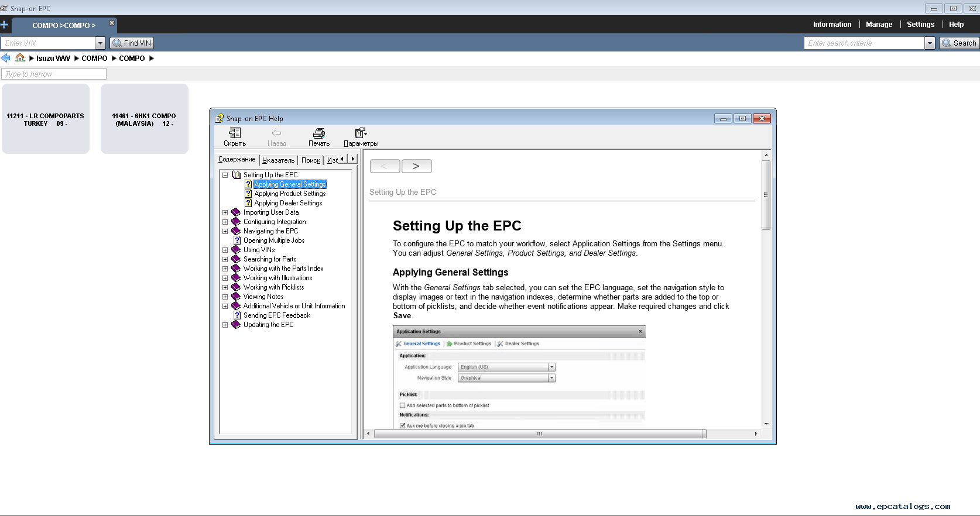Open 11461 - 6HK1 COMPO (MALAYSIA) tile

tap(145, 119)
